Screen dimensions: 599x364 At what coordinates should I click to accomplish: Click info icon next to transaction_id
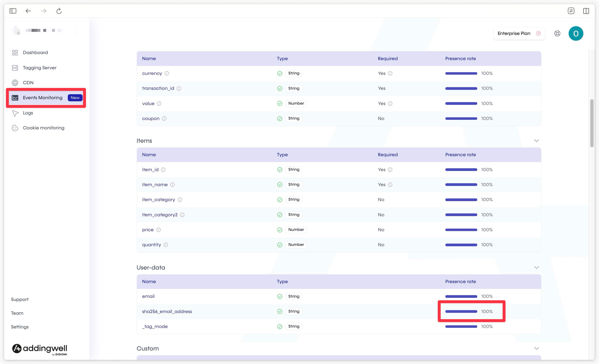click(179, 89)
